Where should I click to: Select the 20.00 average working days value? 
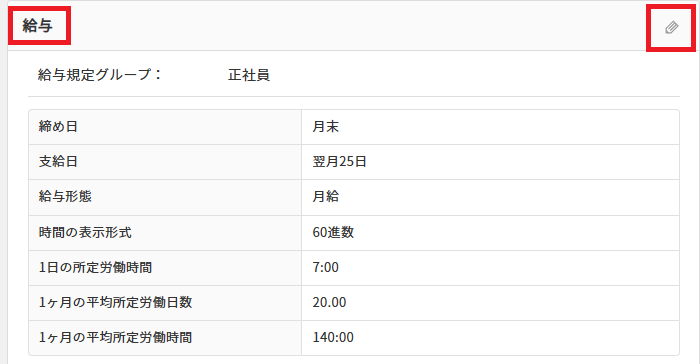[329, 302]
